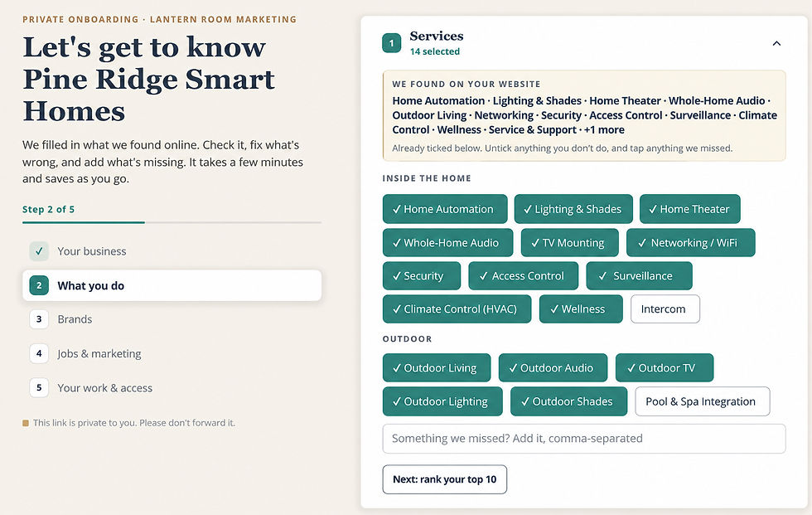This screenshot has width=812, height=515.
Task: Click the Private Onboarding header text
Action: click(x=159, y=19)
